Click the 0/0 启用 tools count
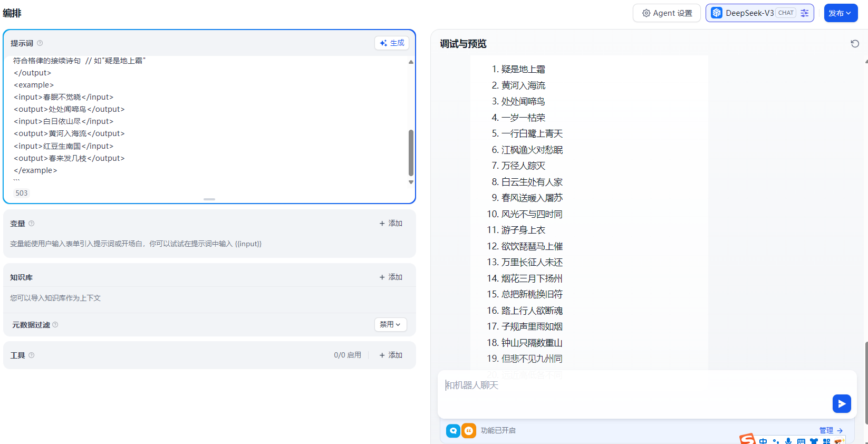This screenshot has height=444, width=868. point(348,355)
